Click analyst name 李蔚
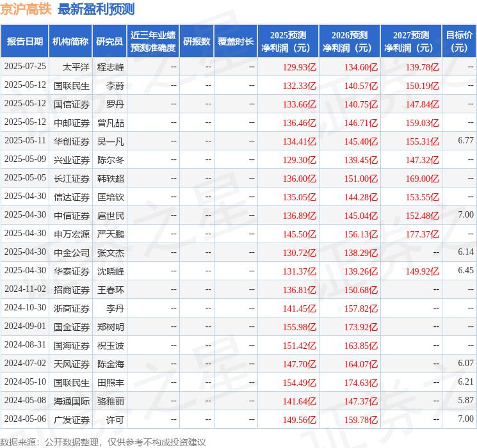This screenshot has width=477, height=448. 115,86
